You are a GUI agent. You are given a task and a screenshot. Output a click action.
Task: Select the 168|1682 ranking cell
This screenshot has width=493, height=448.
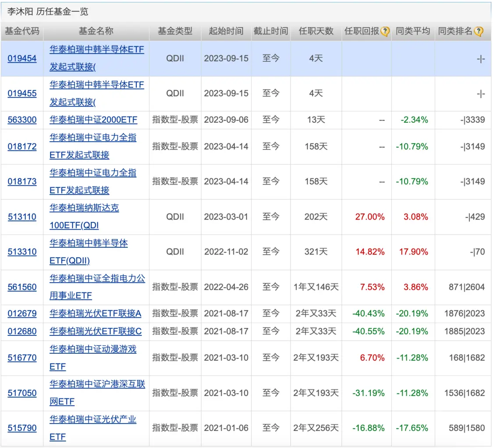coord(467,358)
